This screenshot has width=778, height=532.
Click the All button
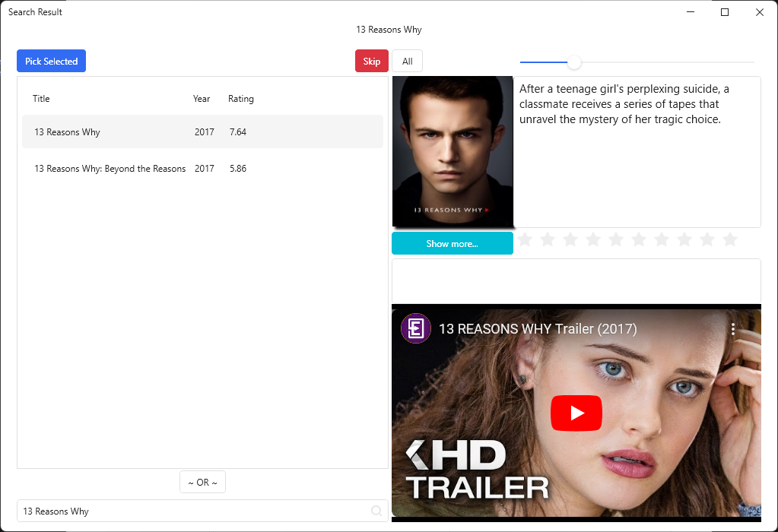408,61
